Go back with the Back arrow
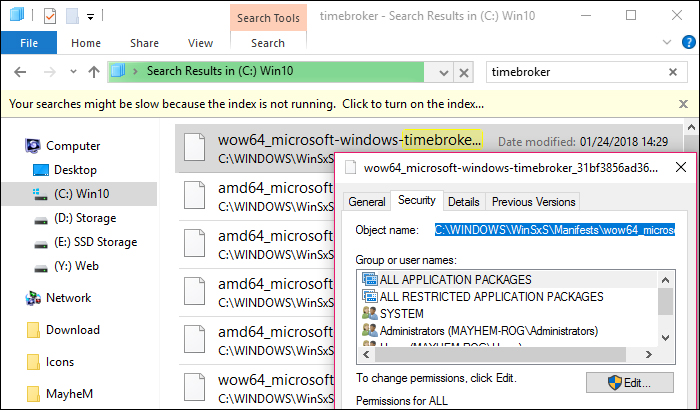700x410 pixels. tap(20, 71)
